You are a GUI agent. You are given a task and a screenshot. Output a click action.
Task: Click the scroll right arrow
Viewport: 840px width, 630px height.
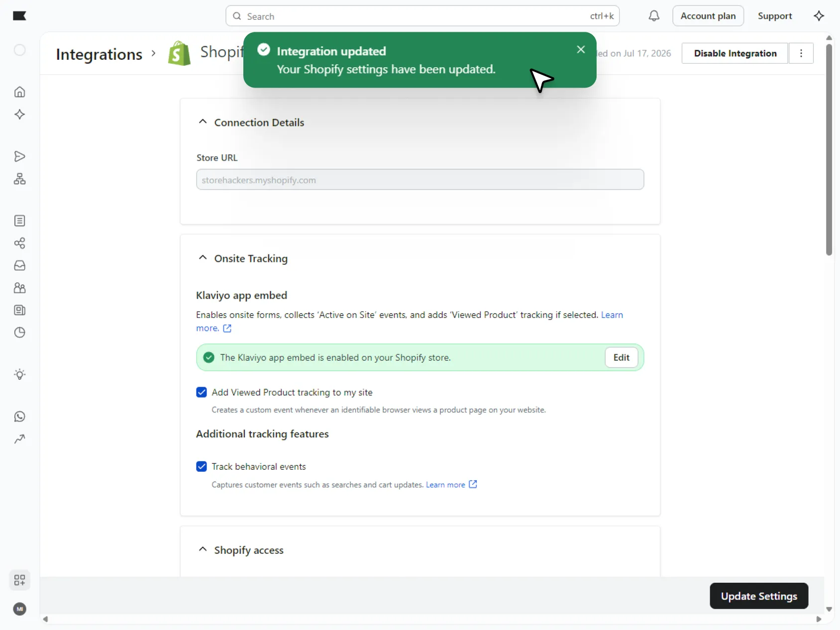819,619
